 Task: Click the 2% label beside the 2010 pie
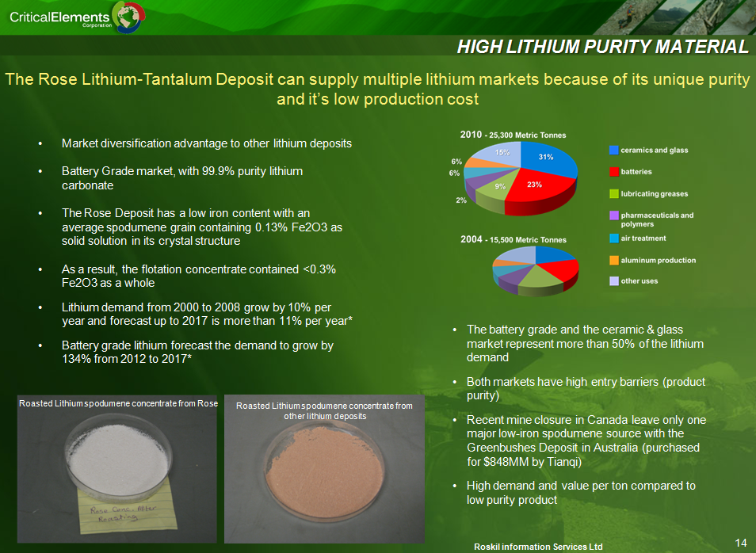[x=461, y=200]
